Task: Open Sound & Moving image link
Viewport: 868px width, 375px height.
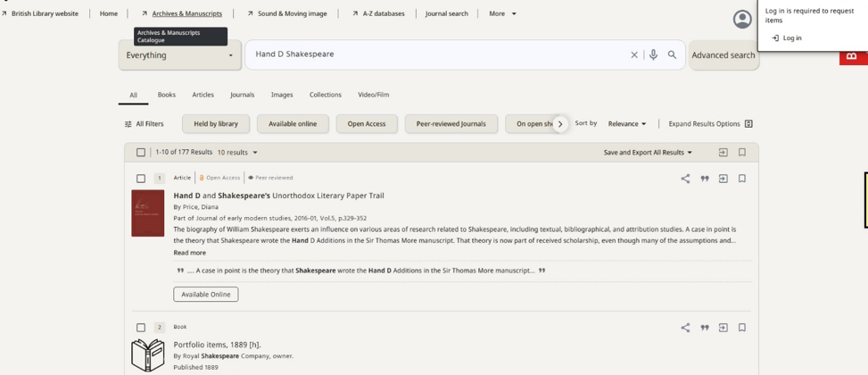Action: coord(286,13)
